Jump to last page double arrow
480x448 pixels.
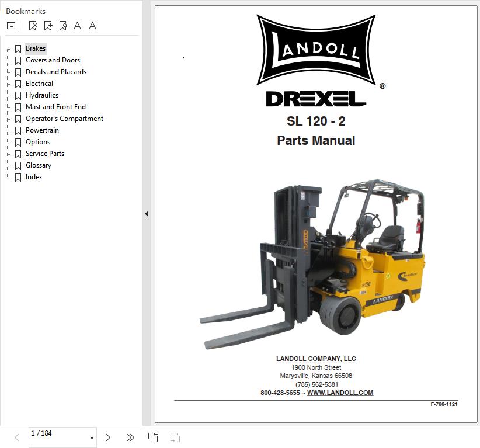130,437
